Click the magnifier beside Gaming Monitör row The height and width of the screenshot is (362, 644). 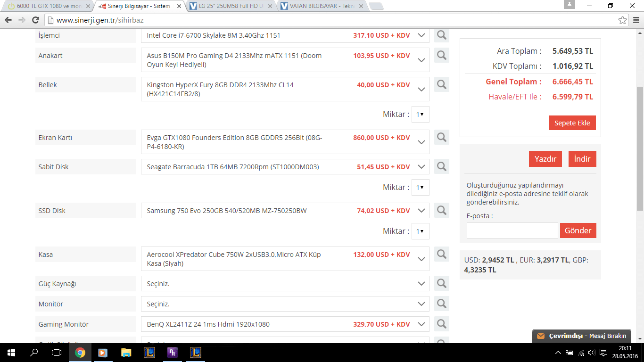click(x=442, y=324)
